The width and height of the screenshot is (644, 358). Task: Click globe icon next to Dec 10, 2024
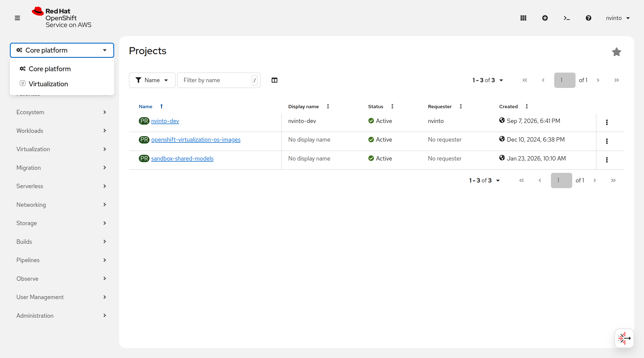coord(502,139)
